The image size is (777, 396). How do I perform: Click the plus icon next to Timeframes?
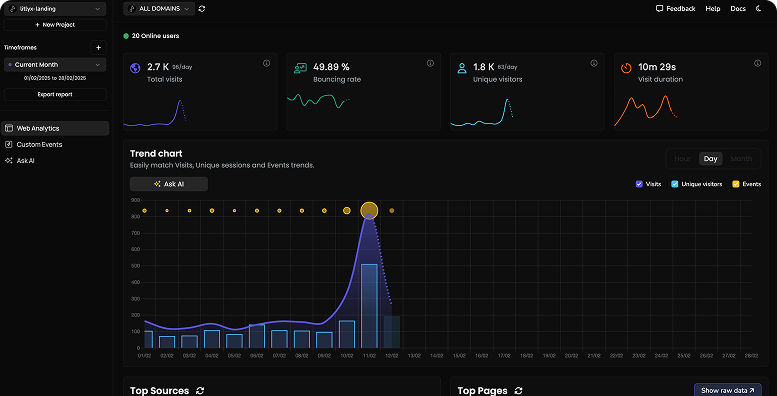click(98, 48)
